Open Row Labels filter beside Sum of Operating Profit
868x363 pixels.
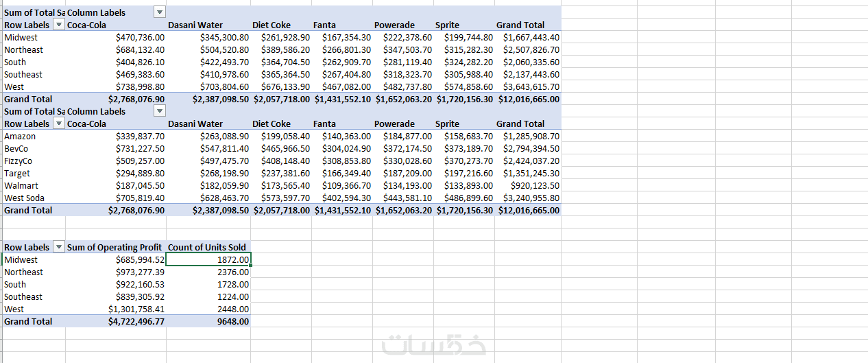(x=58, y=248)
